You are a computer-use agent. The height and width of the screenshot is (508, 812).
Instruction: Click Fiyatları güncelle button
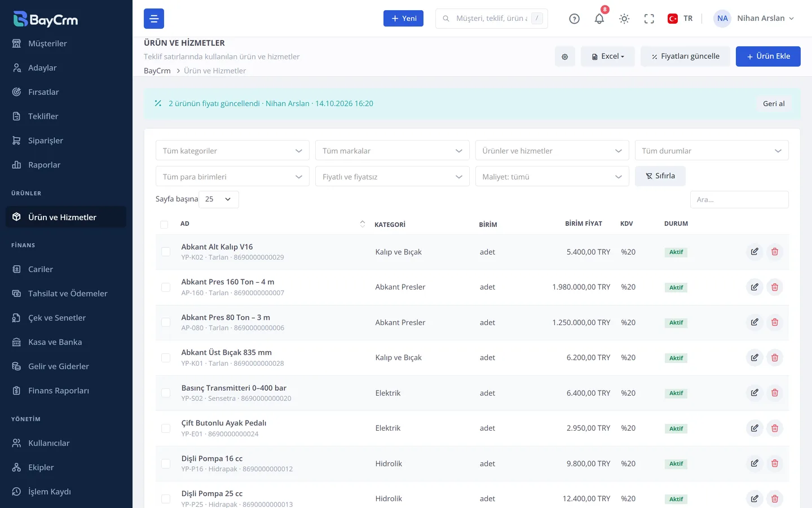(x=685, y=56)
